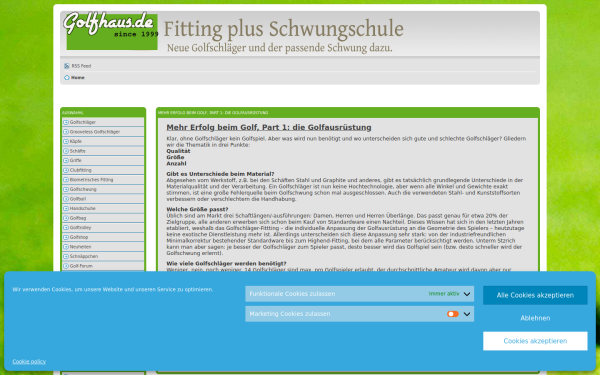Click the arrow icon beside Golfschwung
The width and height of the screenshot is (600, 375).
coord(66,189)
